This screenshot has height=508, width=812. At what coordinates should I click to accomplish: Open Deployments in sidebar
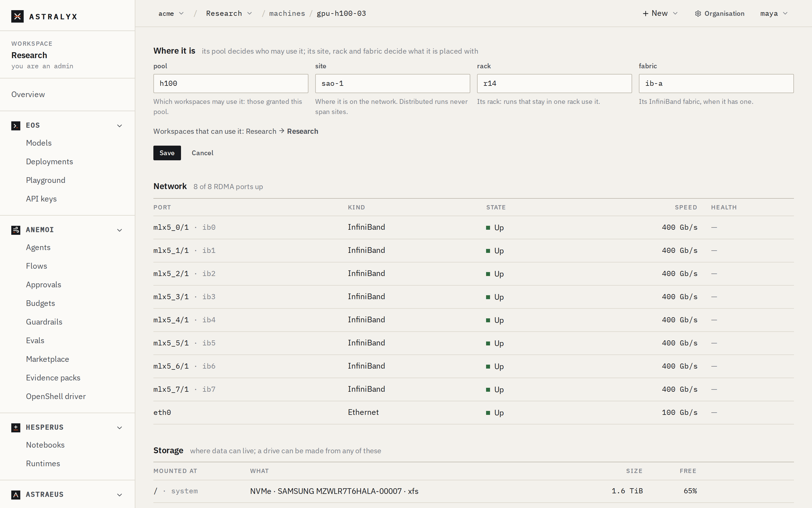pos(50,162)
